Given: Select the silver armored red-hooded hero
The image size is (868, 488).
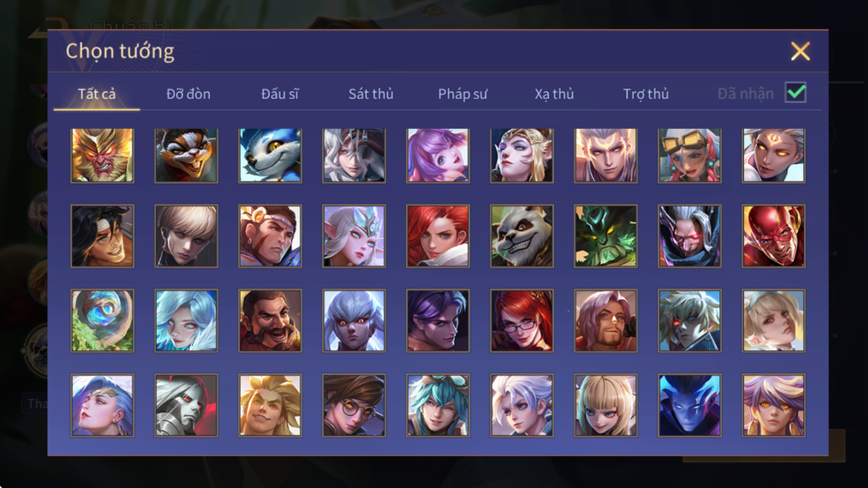Looking at the screenshot, I should point(186,406).
